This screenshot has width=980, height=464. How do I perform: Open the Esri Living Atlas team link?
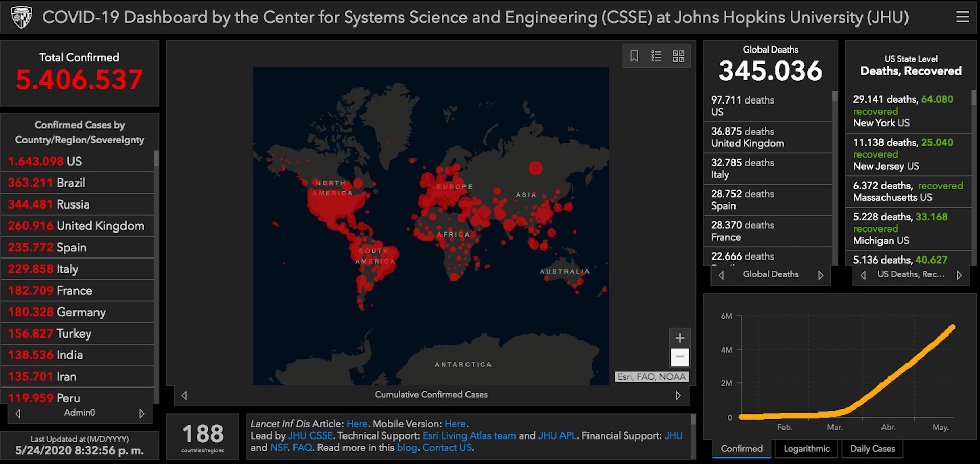(x=469, y=436)
